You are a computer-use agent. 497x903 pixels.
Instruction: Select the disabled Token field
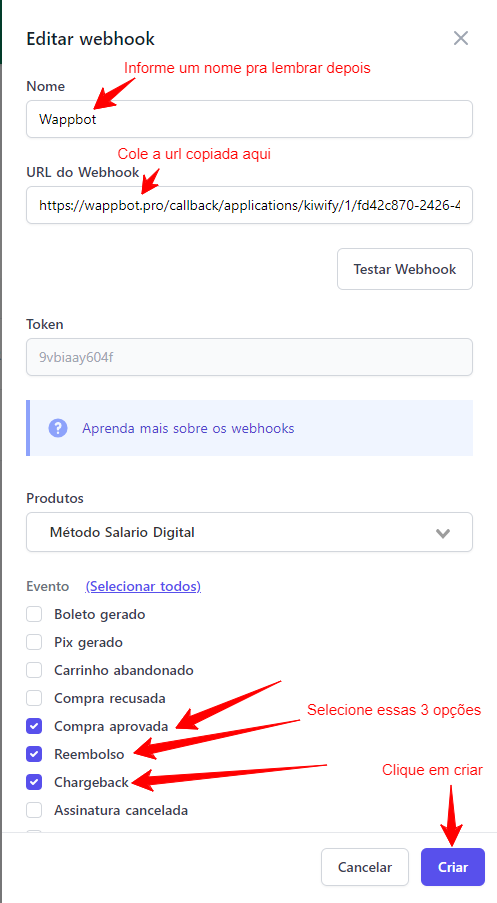pyautogui.click(x=249, y=357)
